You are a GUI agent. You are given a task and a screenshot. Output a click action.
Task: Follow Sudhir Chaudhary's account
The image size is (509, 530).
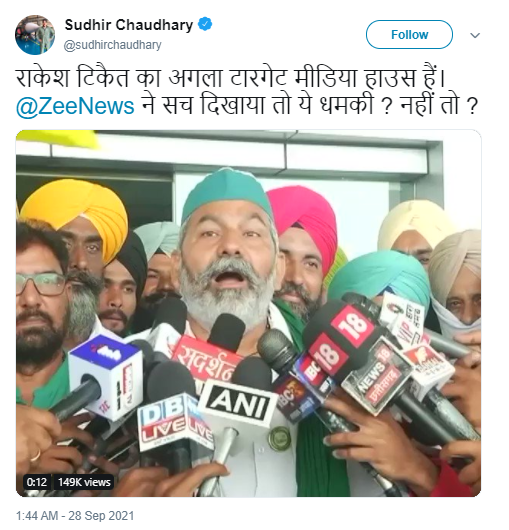[409, 34]
